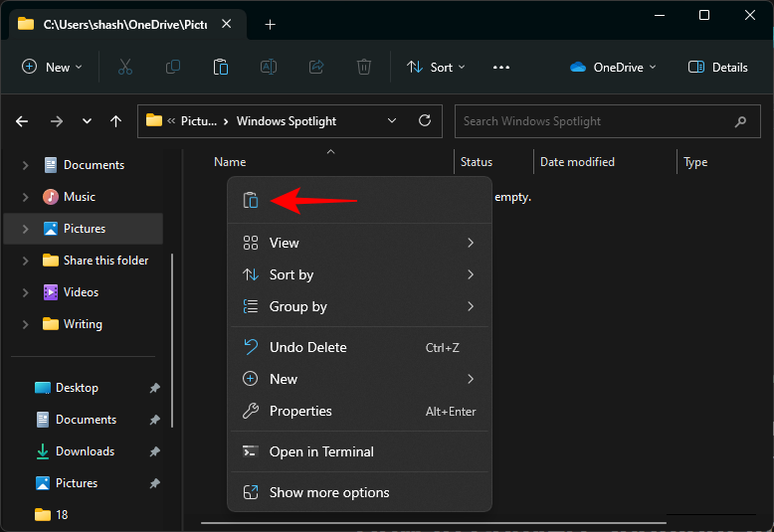
Task: Go up one folder level
Action: 116,121
